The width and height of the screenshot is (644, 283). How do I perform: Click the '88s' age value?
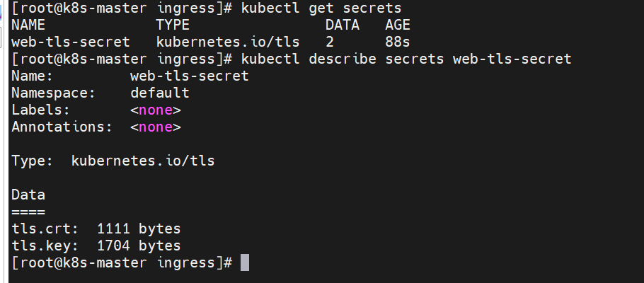tap(398, 42)
